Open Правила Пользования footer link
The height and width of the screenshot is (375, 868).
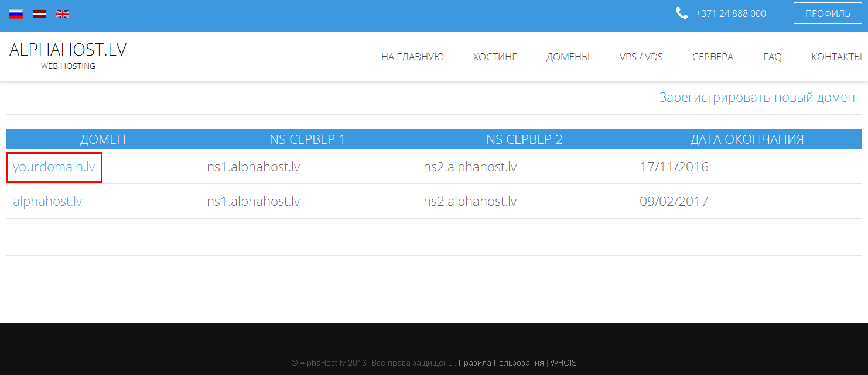pos(501,363)
